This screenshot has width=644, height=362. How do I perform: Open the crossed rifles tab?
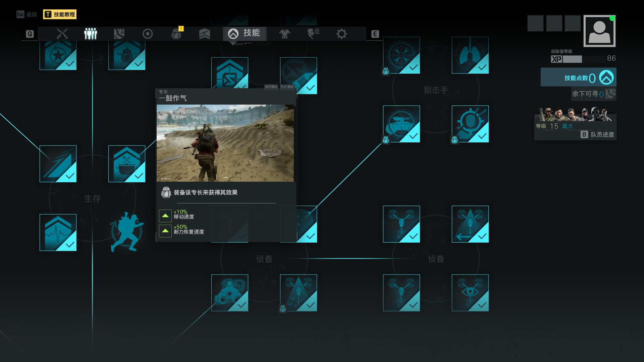[62, 34]
